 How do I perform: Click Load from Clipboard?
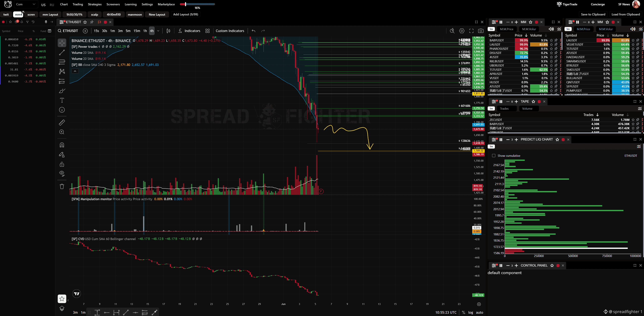click(x=626, y=14)
